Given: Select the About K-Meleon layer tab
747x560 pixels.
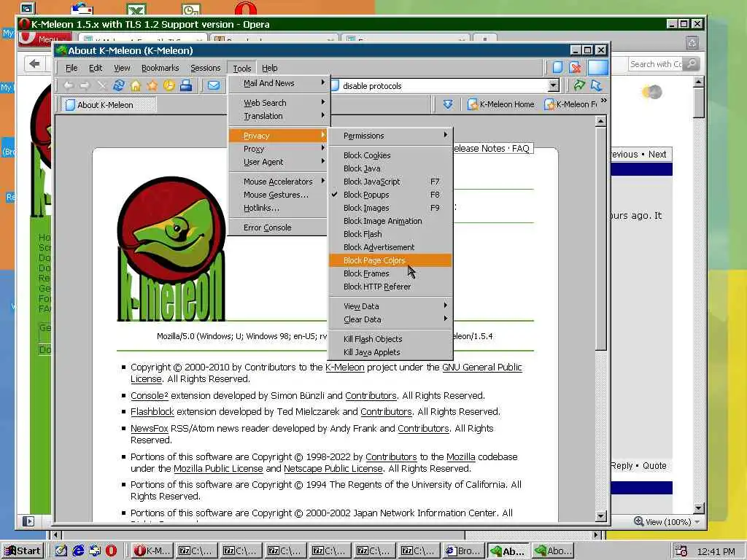Looking at the screenshot, I should click(x=108, y=105).
